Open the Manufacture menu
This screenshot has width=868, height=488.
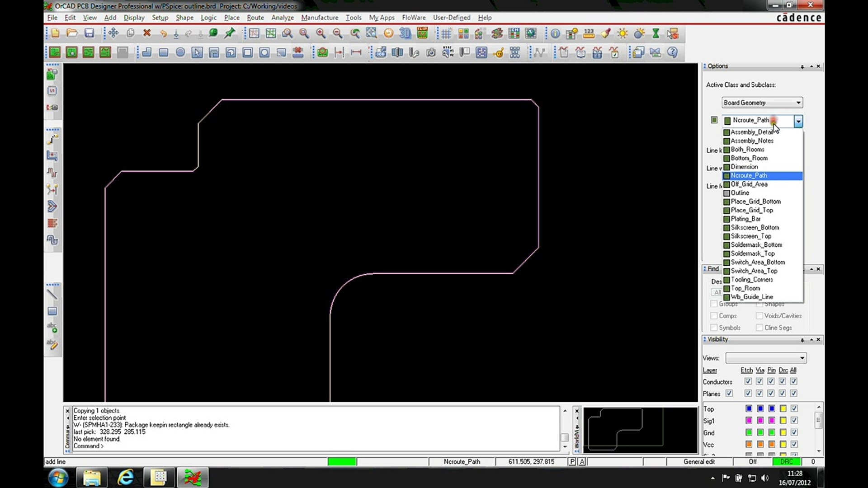(319, 18)
